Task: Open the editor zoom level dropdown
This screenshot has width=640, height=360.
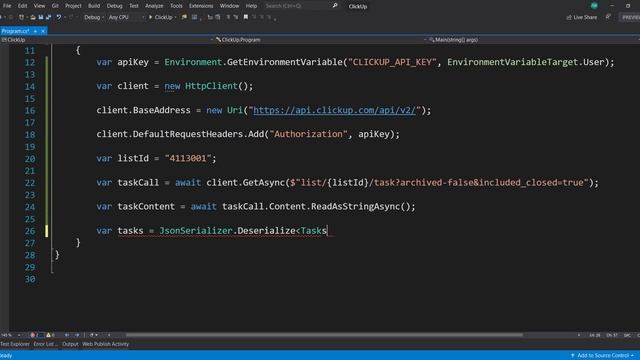Action: tap(11, 335)
